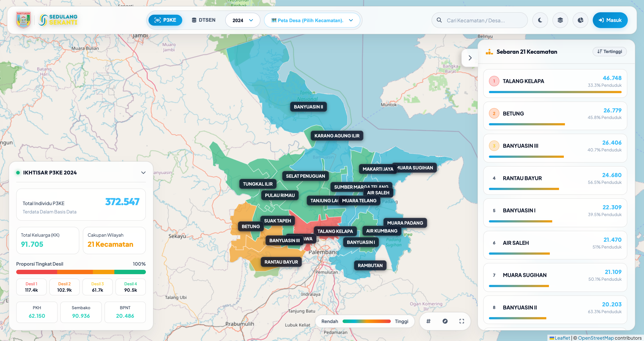The width and height of the screenshot is (644, 341).
Task: Open the map layers icon
Action: pos(560,20)
